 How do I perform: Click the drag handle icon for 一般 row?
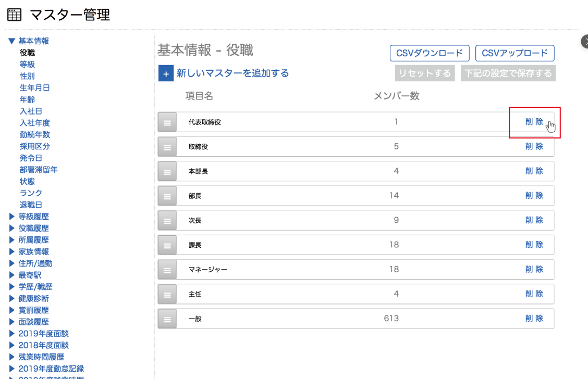tap(167, 319)
